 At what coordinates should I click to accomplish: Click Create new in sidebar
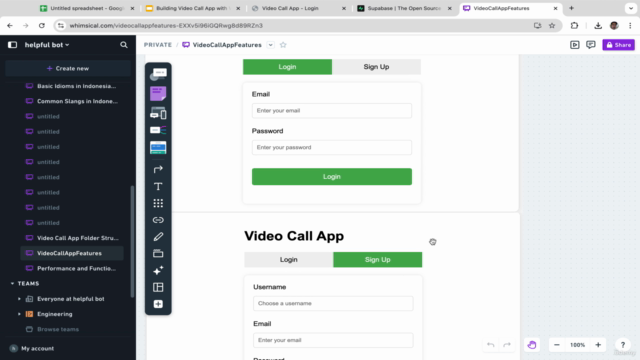68,69
